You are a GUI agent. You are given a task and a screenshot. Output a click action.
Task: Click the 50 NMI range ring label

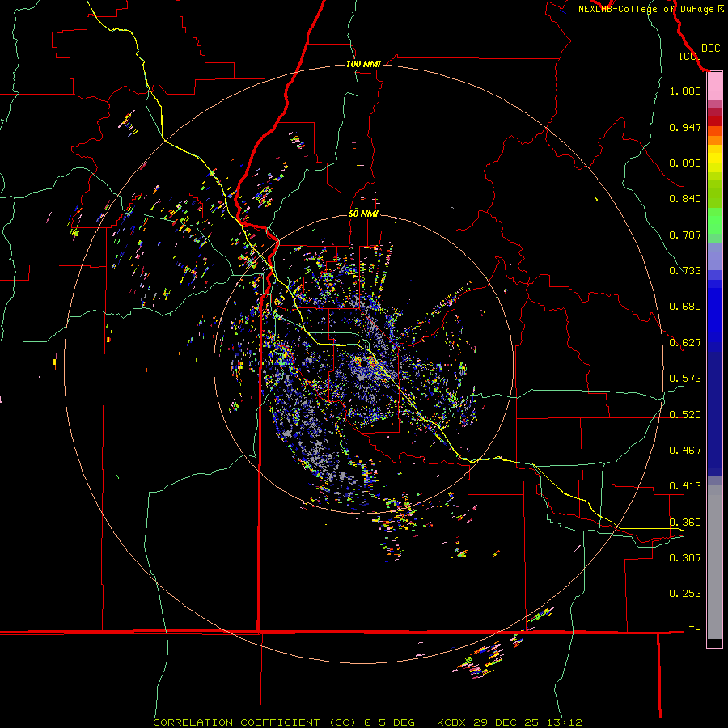pos(363,214)
